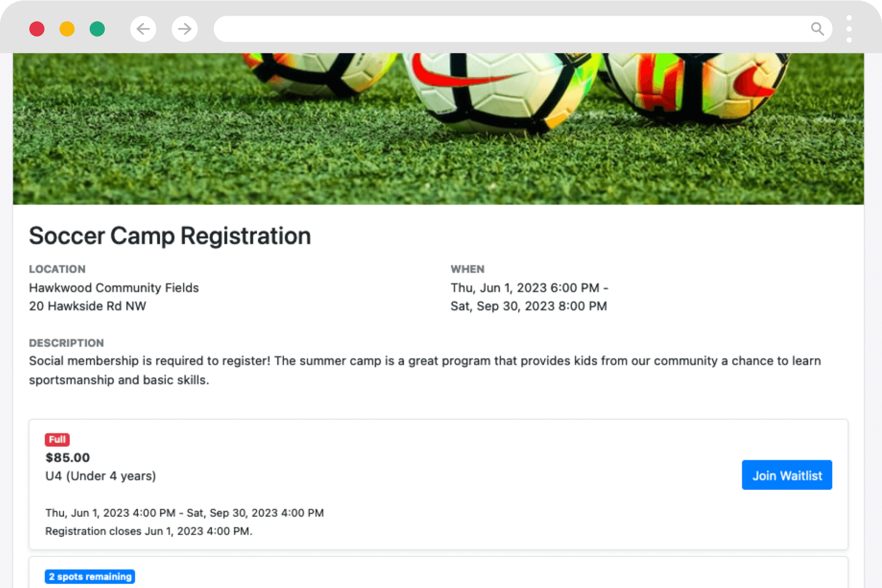The width and height of the screenshot is (882, 588).
Task: Click the blue 2 spots remaining badge
Action: click(x=90, y=576)
